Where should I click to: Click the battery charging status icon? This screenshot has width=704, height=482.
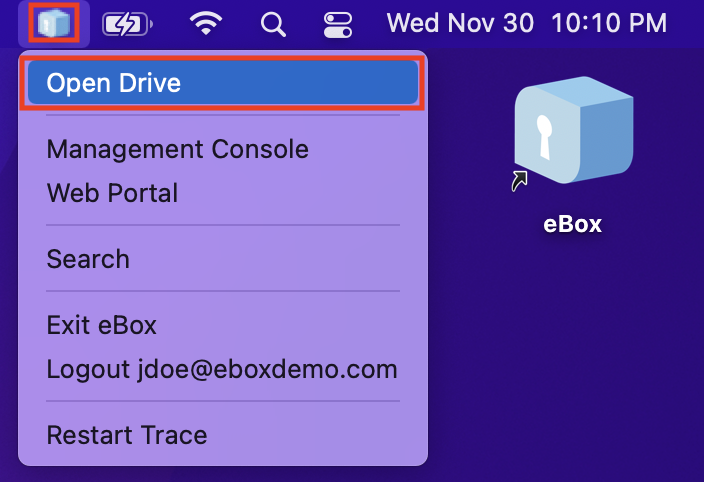128,23
